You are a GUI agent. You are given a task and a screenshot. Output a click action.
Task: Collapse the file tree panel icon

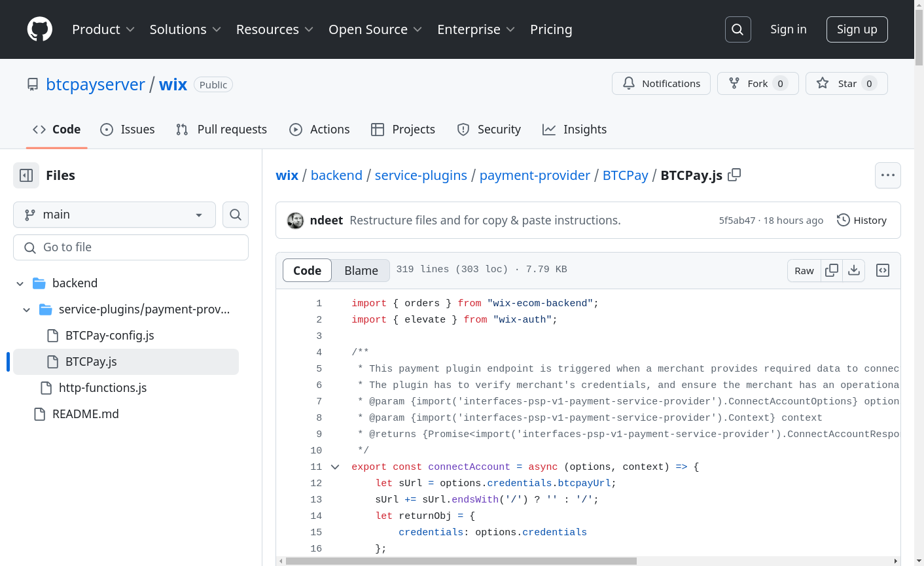pos(26,175)
